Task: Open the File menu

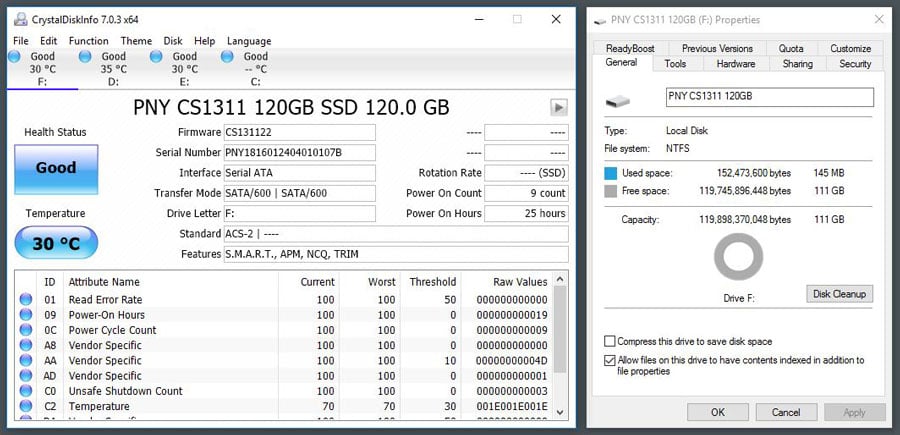Action: [21, 41]
